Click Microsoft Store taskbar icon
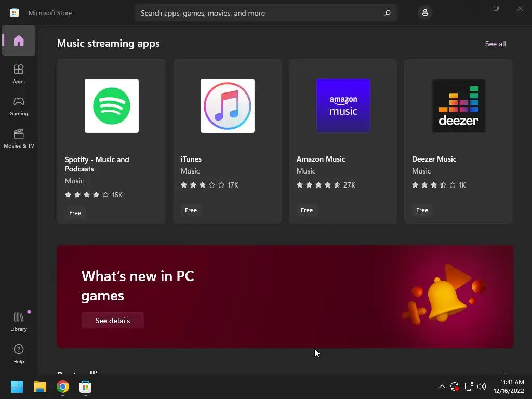Image resolution: width=532 pixels, height=399 pixels. (x=86, y=387)
